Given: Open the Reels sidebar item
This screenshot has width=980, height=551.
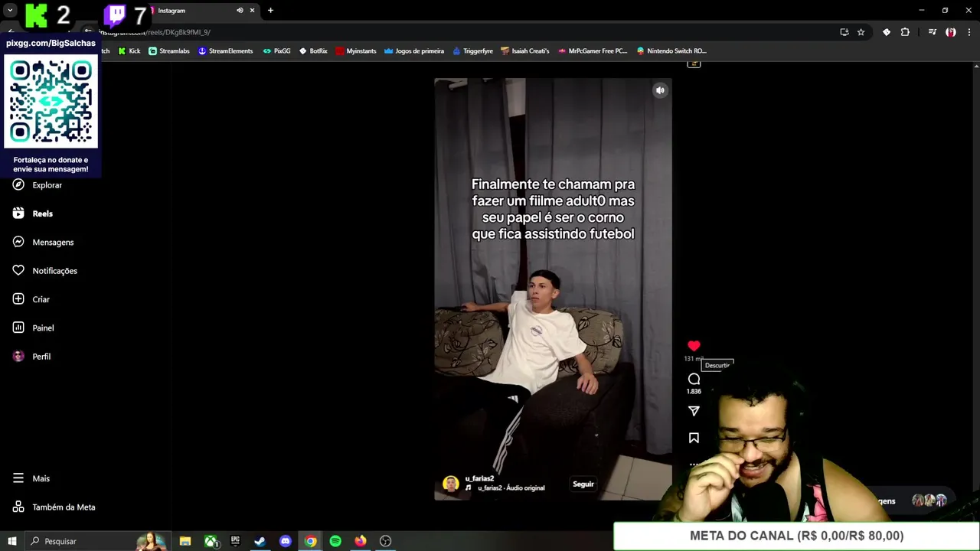Looking at the screenshot, I should point(33,214).
